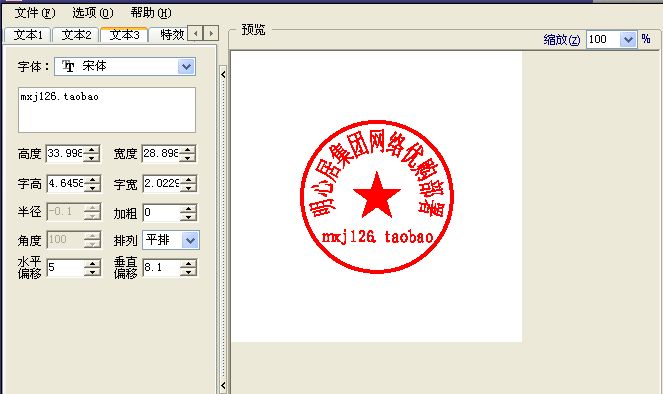Decrease the 高度 value with down arrow
Viewport: 663px width, 394px height.
(x=92, y=158)
